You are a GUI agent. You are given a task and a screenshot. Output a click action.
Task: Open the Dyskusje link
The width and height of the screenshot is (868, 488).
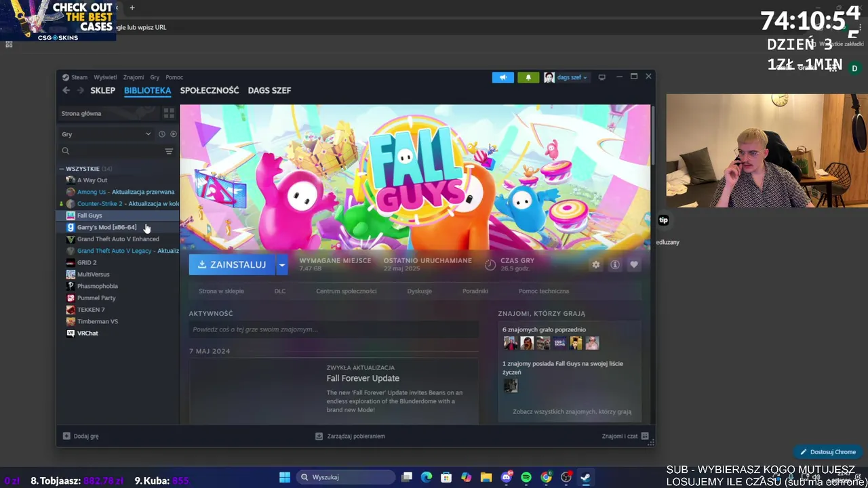420,291
